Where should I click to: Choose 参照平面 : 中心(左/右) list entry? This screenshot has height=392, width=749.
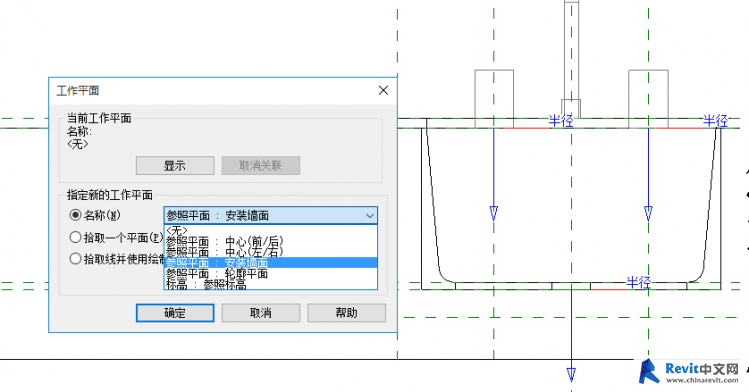coord(270,252)
